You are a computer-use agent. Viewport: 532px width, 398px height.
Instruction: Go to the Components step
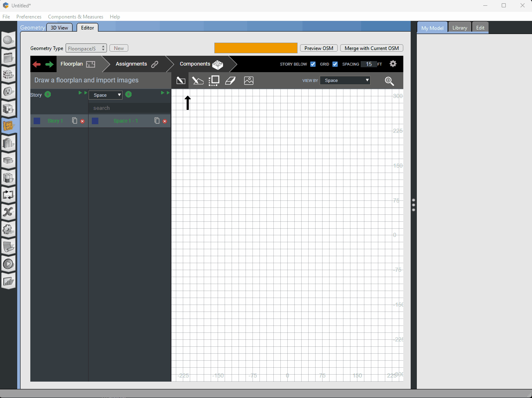pos(201,64)
